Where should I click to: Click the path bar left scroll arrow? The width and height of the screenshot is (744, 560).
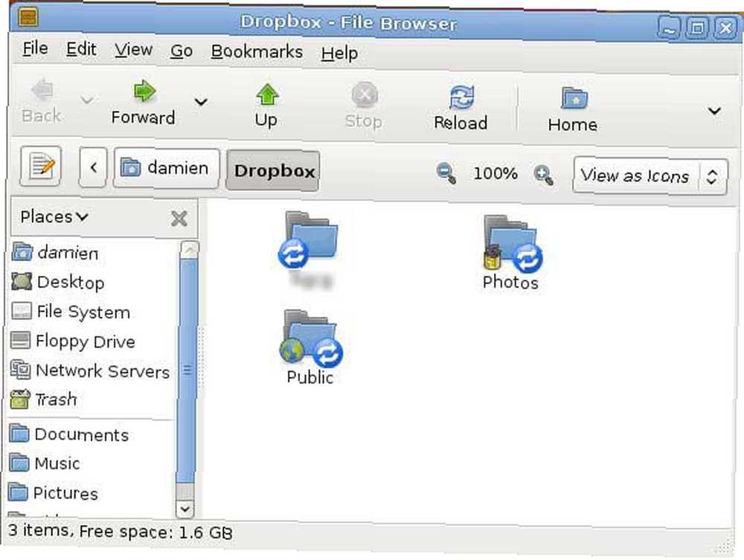(x=93, y=167)
